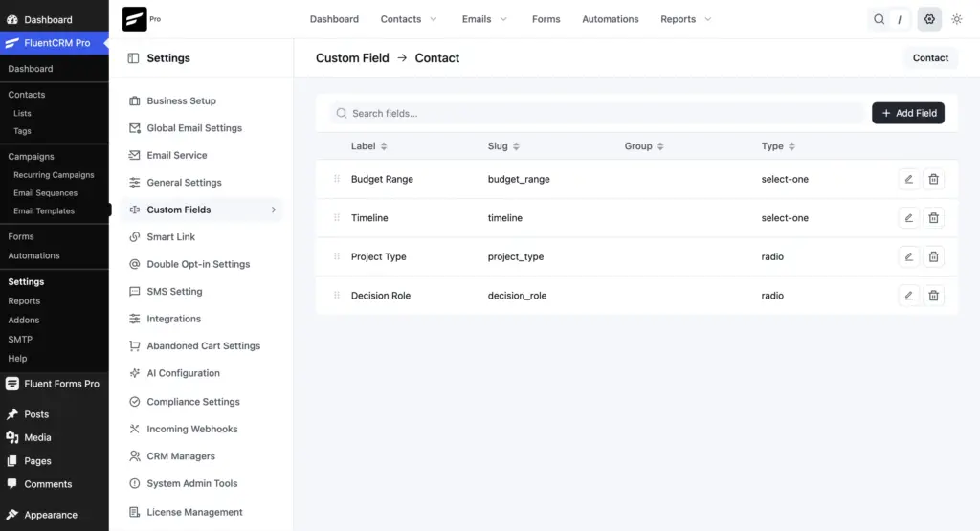Click the Add Field button
Screen dimensions: 980x531
[908, 113]
